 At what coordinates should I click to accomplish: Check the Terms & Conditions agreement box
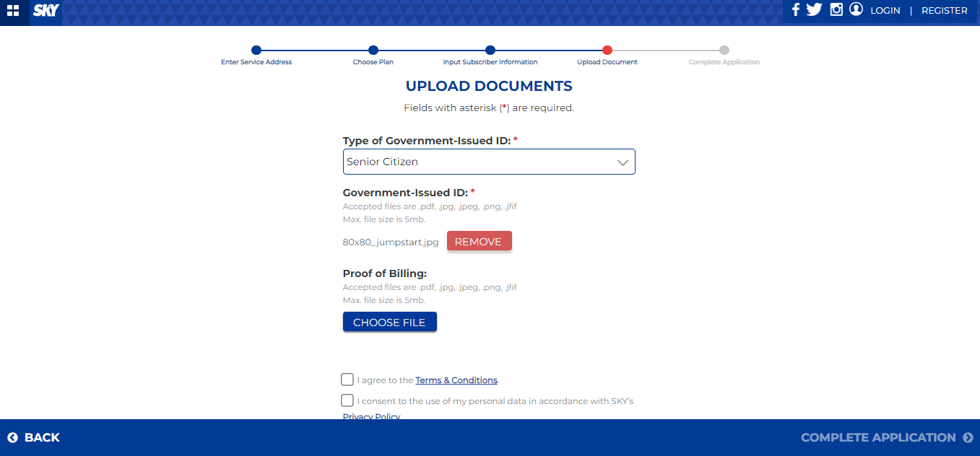[347, 380]
